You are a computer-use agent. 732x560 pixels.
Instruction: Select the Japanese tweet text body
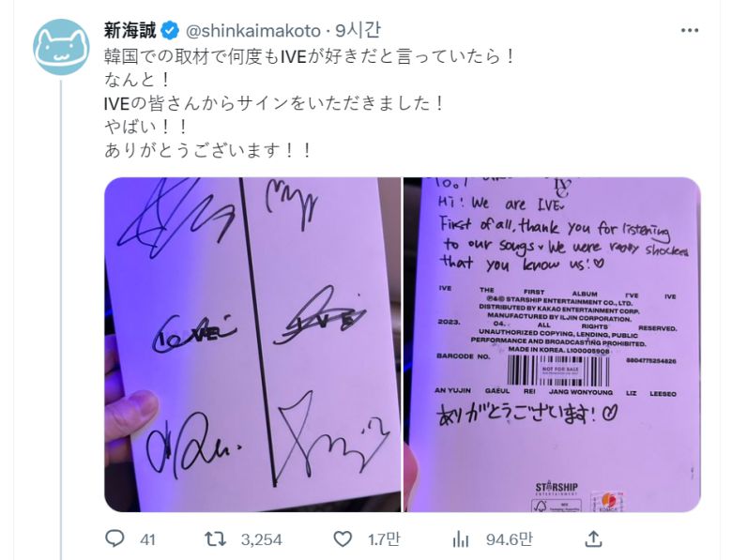[x=309, y=103]
